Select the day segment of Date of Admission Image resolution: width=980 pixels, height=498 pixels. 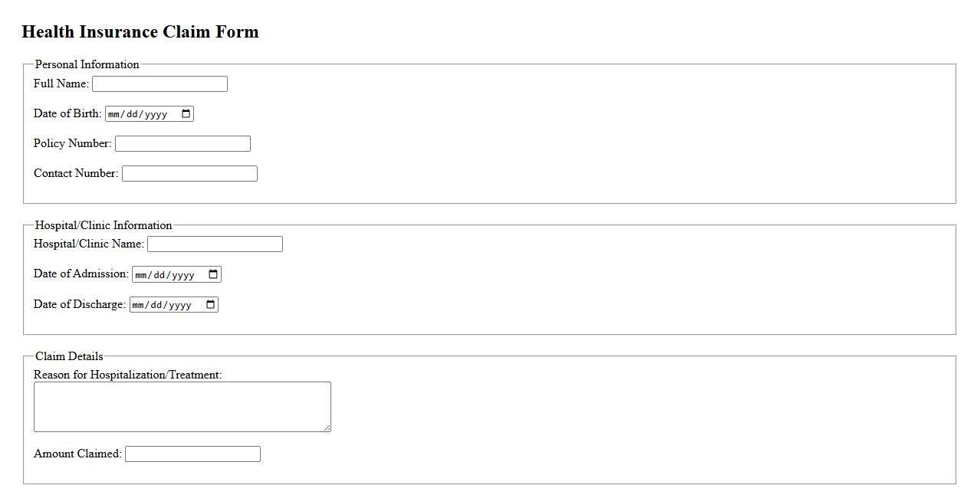click(x=159, y=274)
